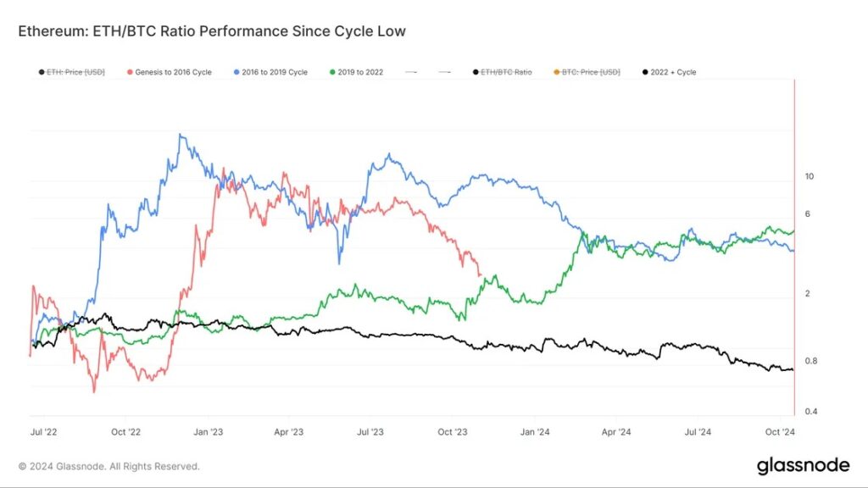Click the orange BTC: Price [USD] legend dot
Viewport: 868px width, 488px height.
pos(555,72)
